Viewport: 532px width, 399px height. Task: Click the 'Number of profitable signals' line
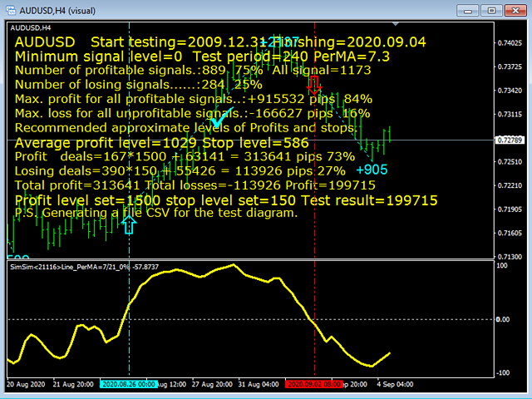click(x=193, y=70)
